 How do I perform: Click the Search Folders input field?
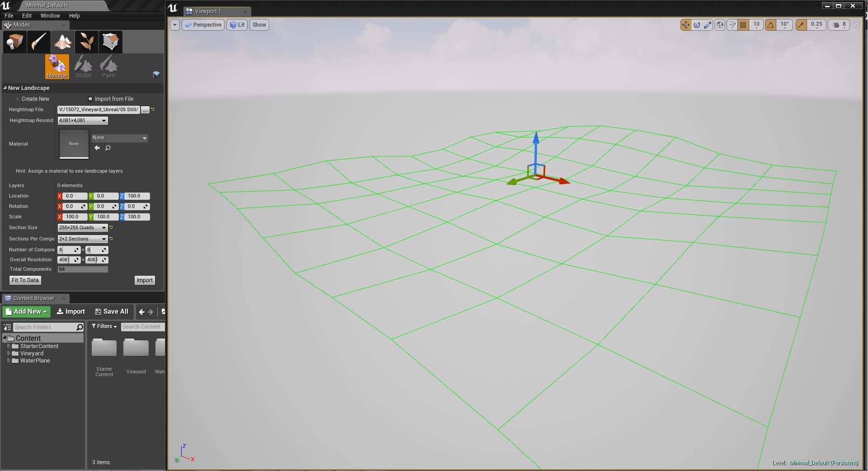(44, 327)
